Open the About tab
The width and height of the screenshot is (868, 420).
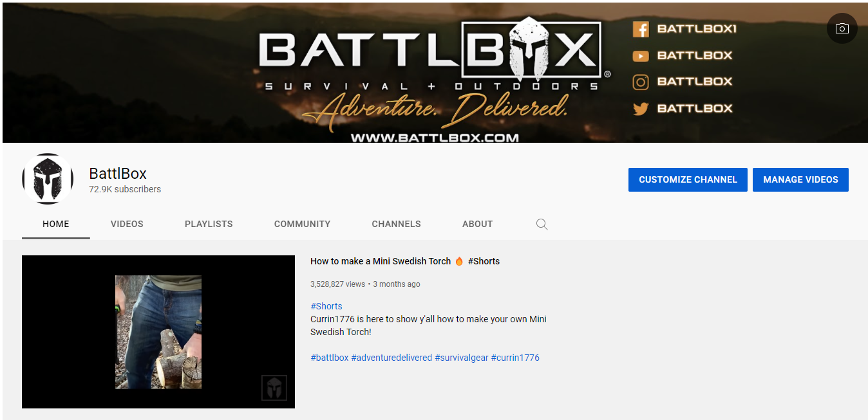(477, 224)
